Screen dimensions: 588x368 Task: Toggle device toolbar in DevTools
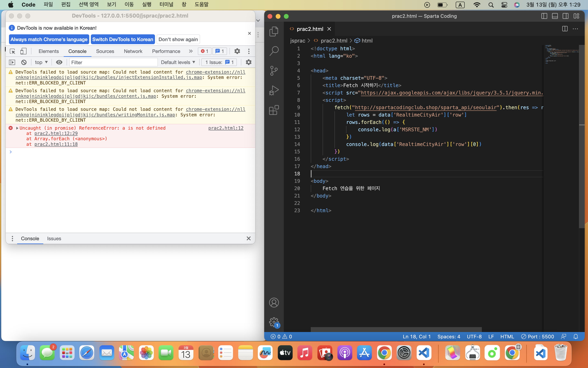23,51
